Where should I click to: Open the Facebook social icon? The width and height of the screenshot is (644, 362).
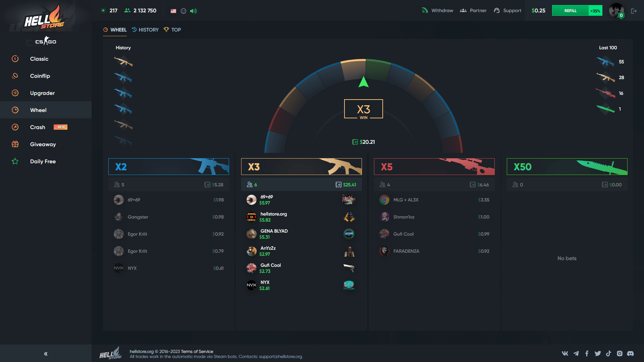coord(587,353)
